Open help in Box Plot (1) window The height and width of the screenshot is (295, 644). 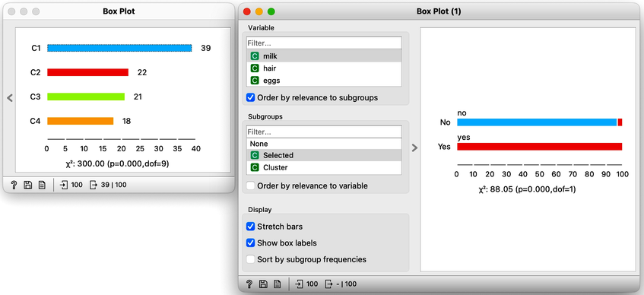coord(249,284)
